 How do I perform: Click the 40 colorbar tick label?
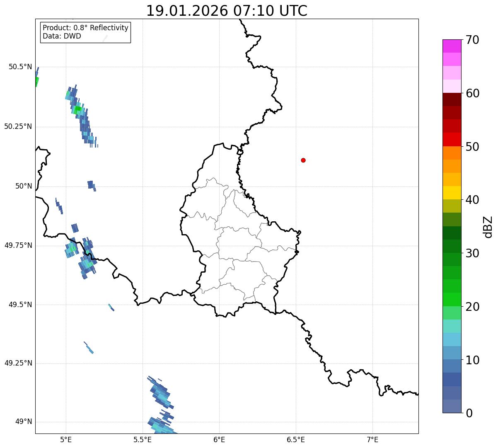coord(472,200)
